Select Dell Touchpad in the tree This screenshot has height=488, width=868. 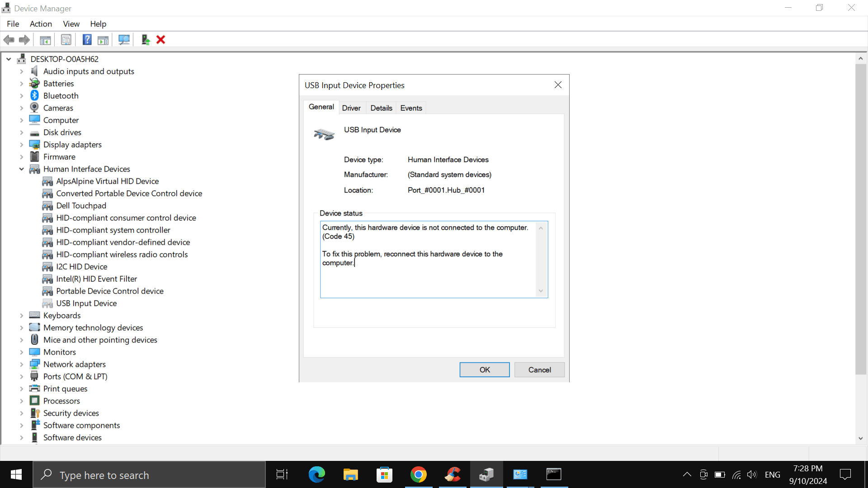tap(81, 206)
